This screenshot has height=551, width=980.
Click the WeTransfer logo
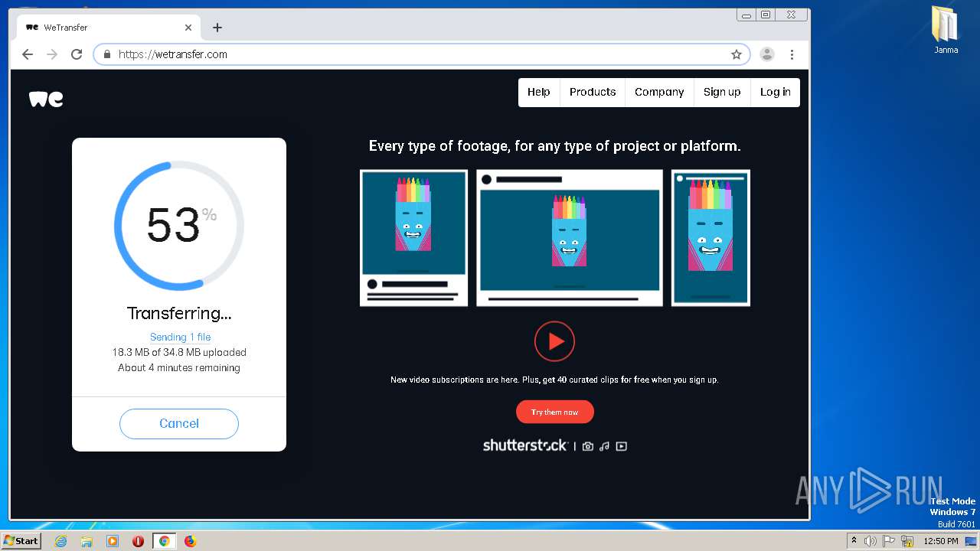coord(46,99)
